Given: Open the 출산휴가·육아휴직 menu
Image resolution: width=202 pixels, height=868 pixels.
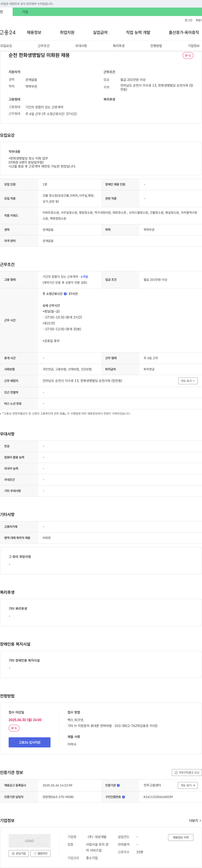Looking at the screenshot, I should point(184,32).
